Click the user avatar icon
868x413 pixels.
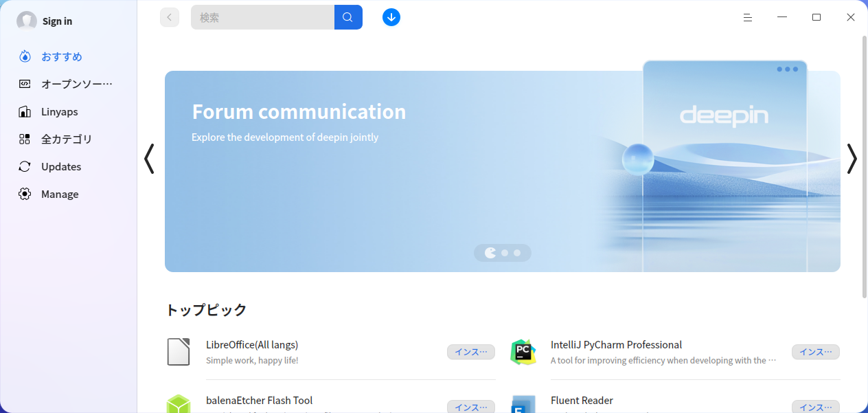[27, 21]
